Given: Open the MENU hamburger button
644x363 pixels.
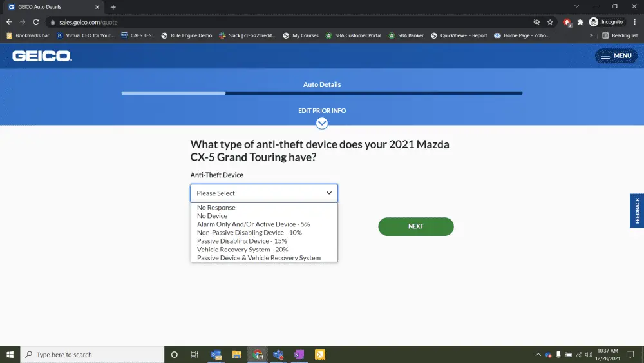Looking at the screenshot, I should (616, 56).
